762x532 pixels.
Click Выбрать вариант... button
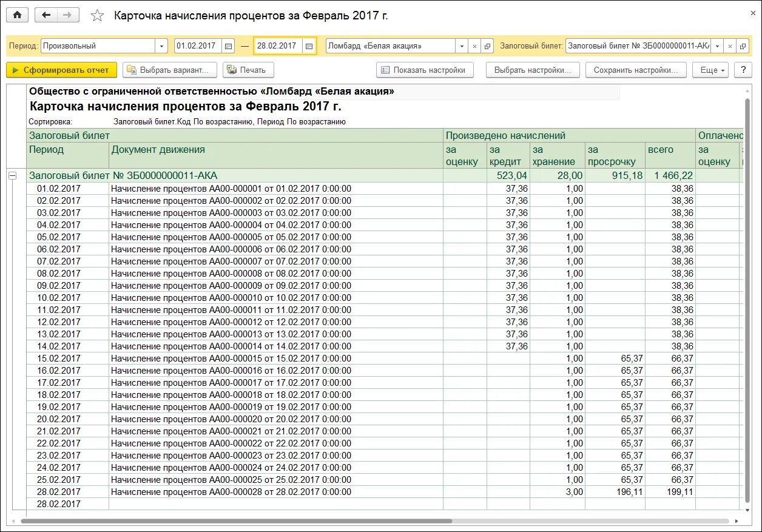pyautogui.click(x=170, y=70)
